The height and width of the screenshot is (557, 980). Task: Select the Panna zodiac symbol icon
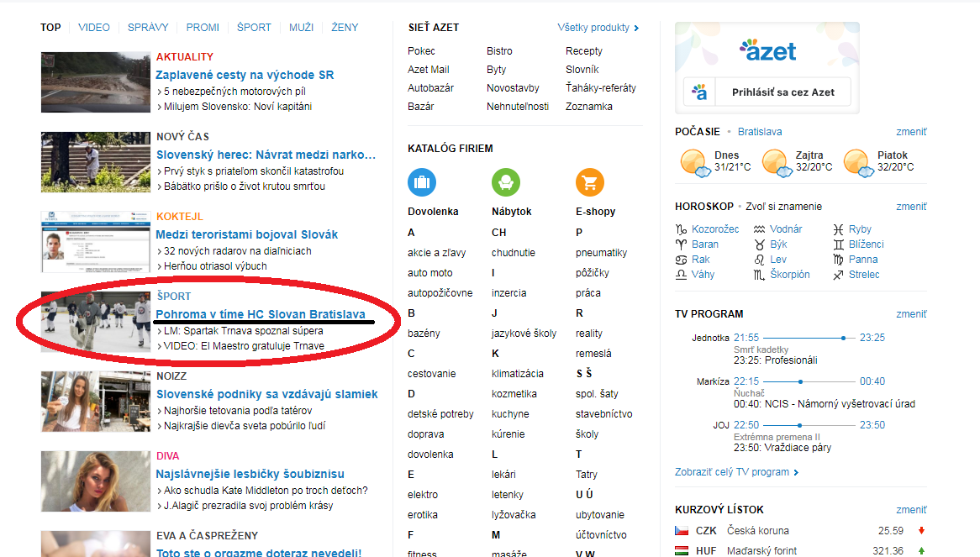click(838, 259)
